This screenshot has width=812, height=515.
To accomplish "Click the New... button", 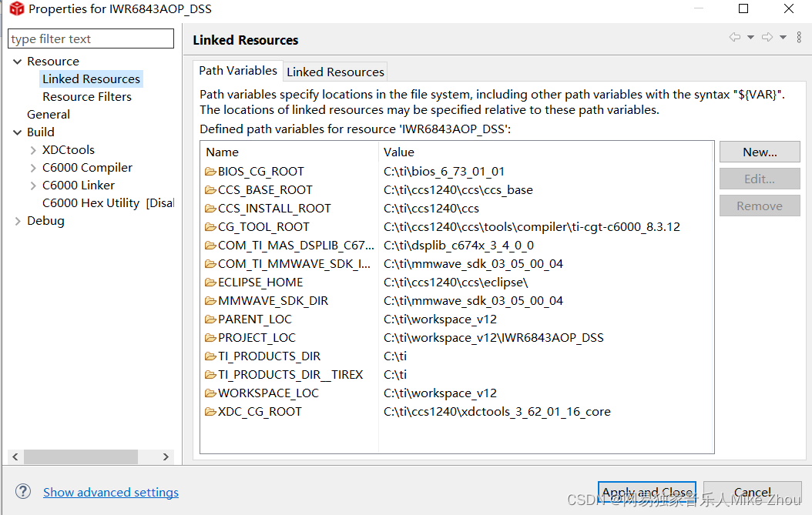I will point(759,152).
